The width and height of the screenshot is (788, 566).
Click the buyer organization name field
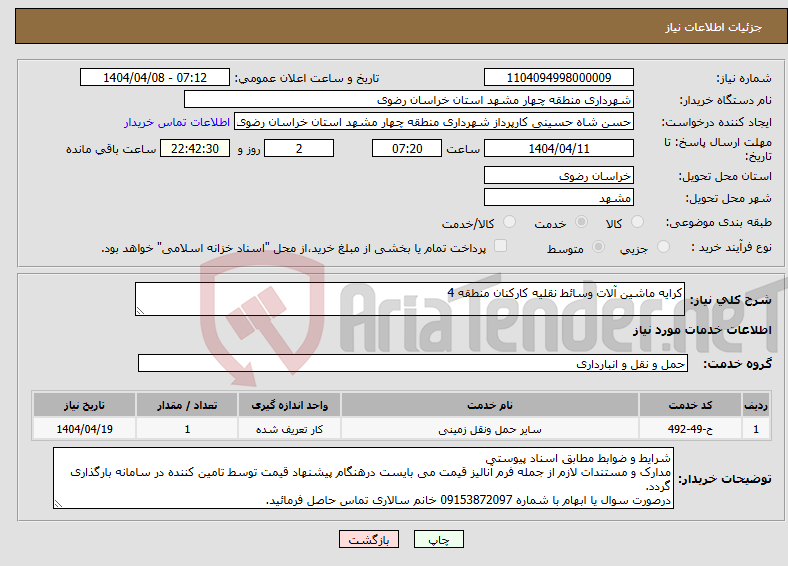coord(409,100)
